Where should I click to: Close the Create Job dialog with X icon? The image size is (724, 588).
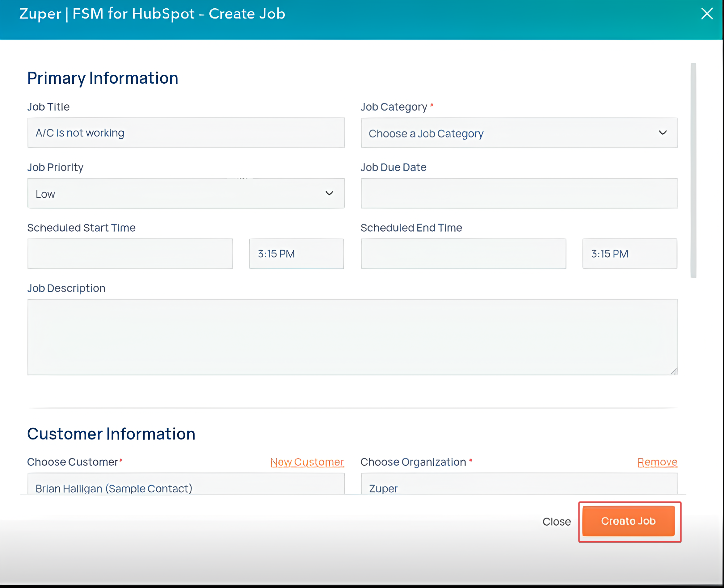click(x=707, y=14)
